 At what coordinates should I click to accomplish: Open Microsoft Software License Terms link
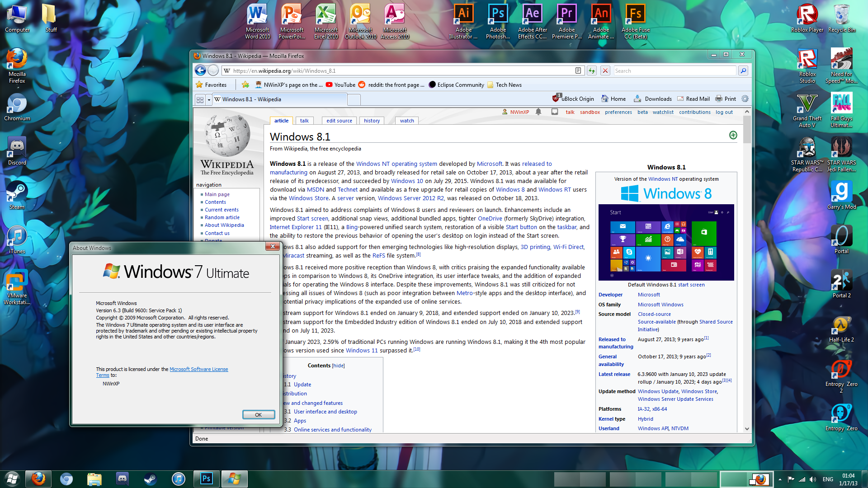point(198,369)
